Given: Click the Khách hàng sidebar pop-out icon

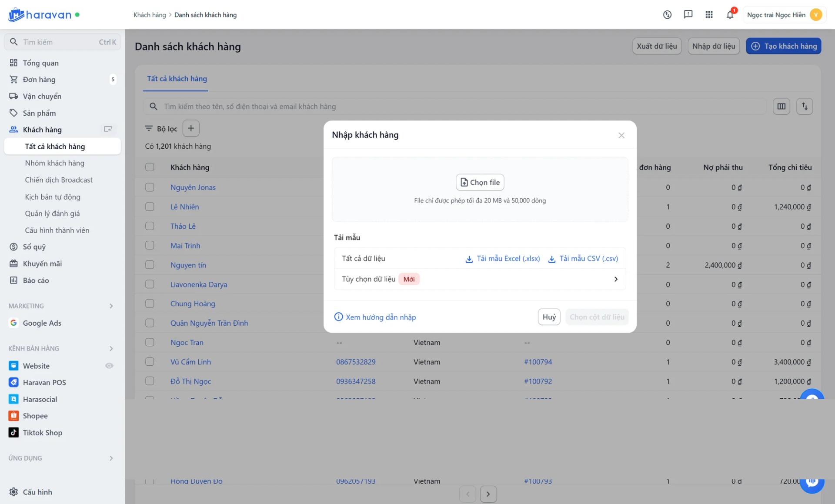Looking at the screenshot, I should [x=108, y=129].
